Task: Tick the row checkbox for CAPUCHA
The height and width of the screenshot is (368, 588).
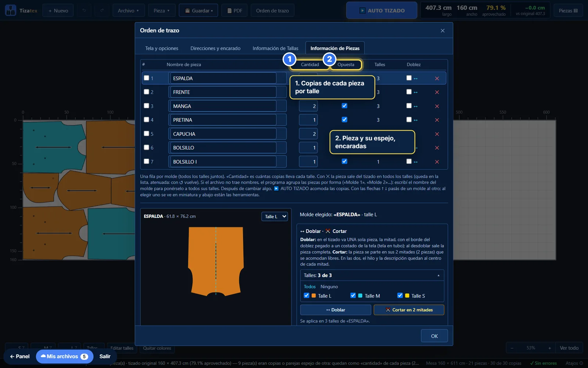Action: coord(147,134)
